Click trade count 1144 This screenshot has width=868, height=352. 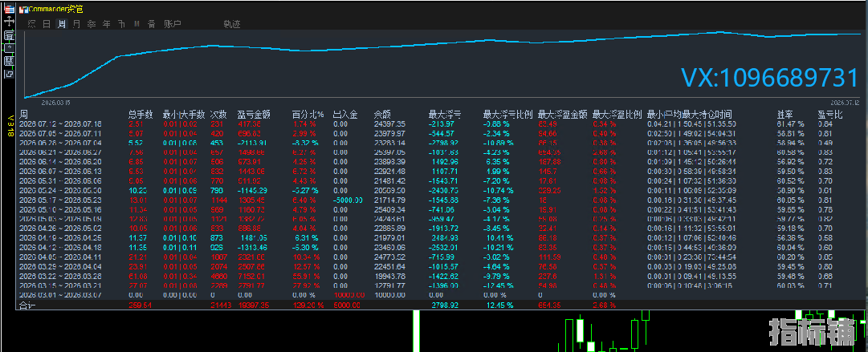[219, 200]
